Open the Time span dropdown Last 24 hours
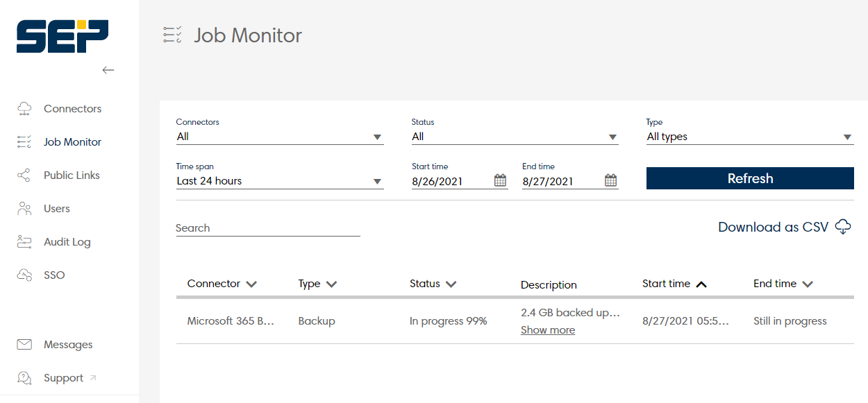This screenshot has width=868, height=403. pyautogui.click(x=280, y=181)
